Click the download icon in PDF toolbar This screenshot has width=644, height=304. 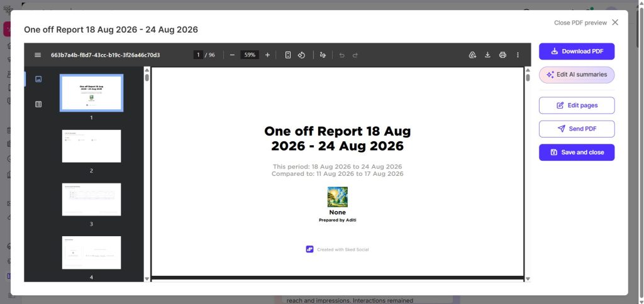click(487, 55)
